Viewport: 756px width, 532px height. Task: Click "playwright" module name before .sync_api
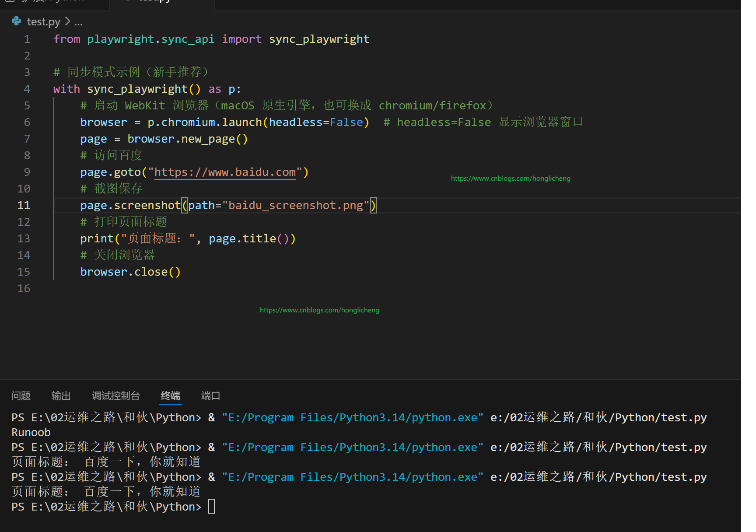click(121, 39)
